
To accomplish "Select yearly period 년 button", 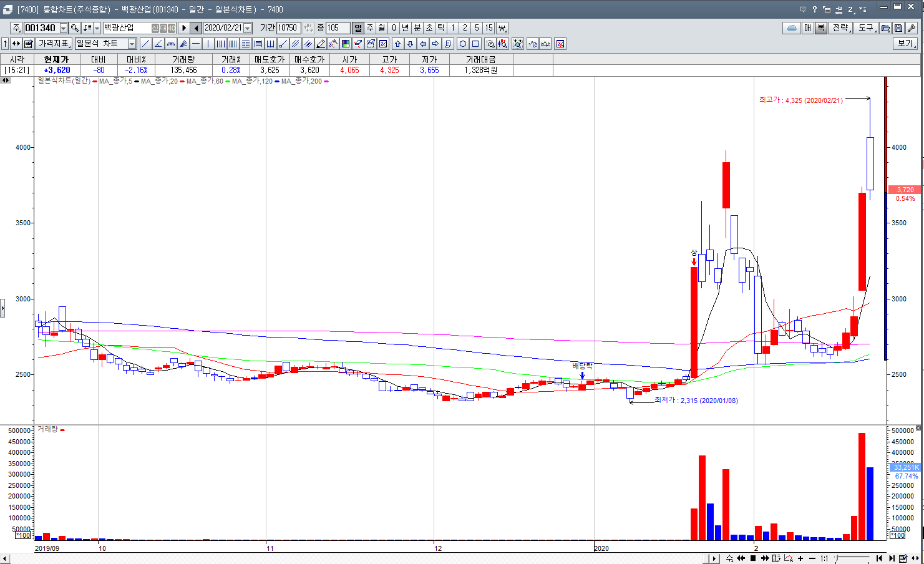I will 406,28.
